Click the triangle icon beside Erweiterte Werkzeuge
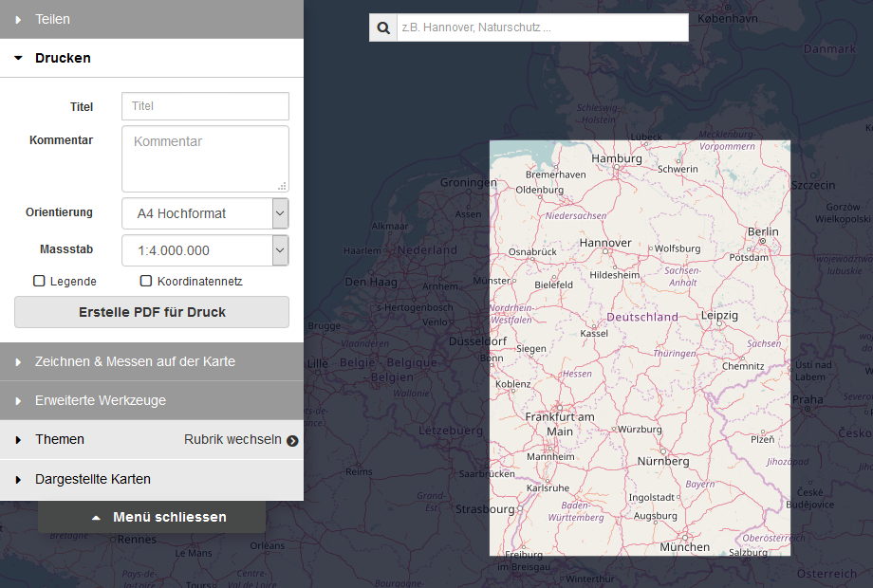 [18, 400]
